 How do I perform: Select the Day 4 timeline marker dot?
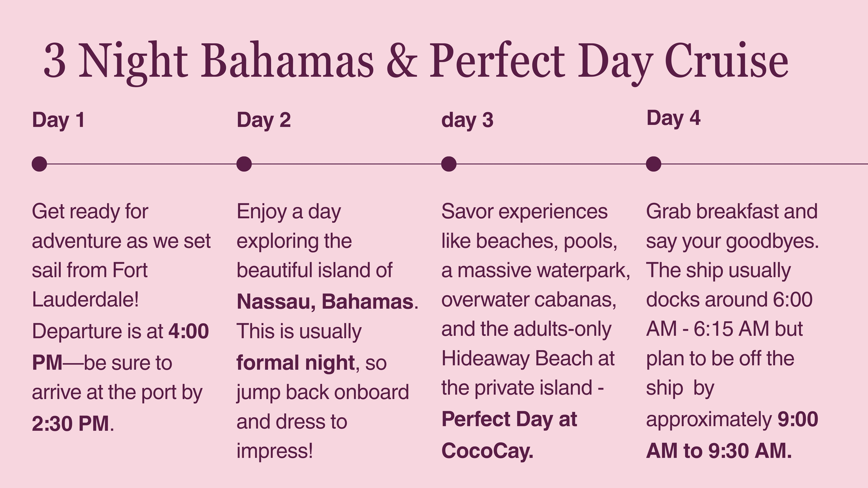click(x=653, y=164)
